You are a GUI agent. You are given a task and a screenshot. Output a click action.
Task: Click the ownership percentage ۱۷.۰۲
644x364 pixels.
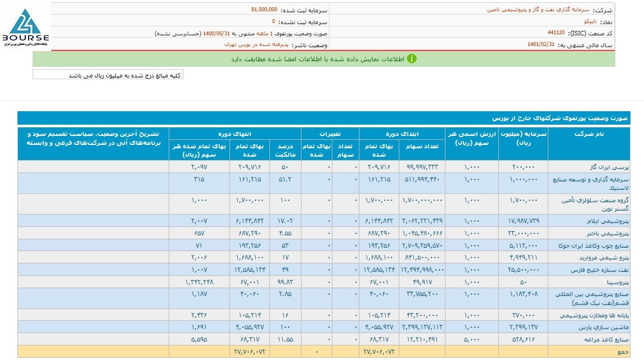pos(285,220)
